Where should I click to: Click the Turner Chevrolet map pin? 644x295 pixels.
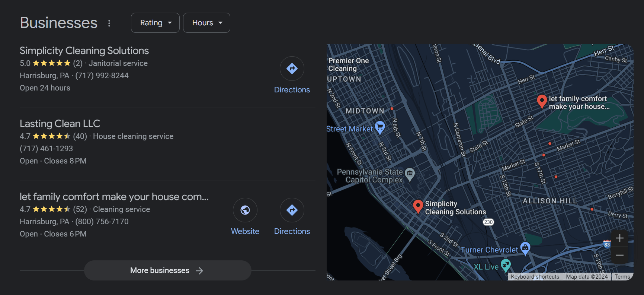(x=525, y=248)
